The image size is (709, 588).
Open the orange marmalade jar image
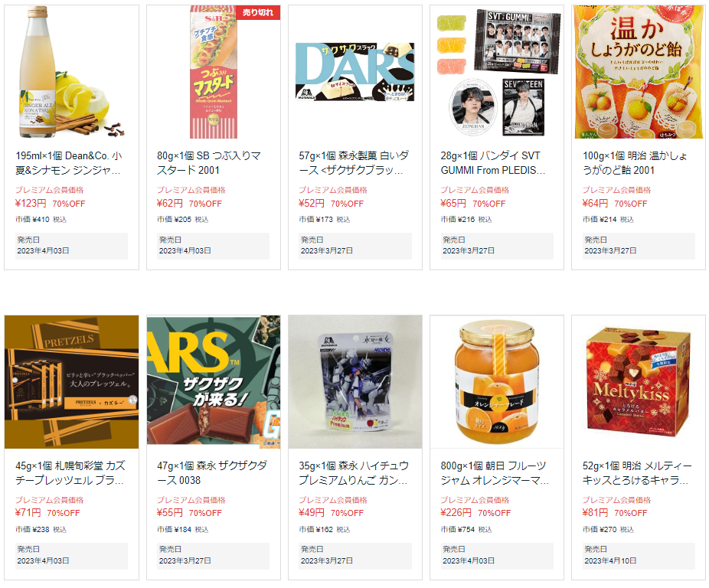[497, 382]
